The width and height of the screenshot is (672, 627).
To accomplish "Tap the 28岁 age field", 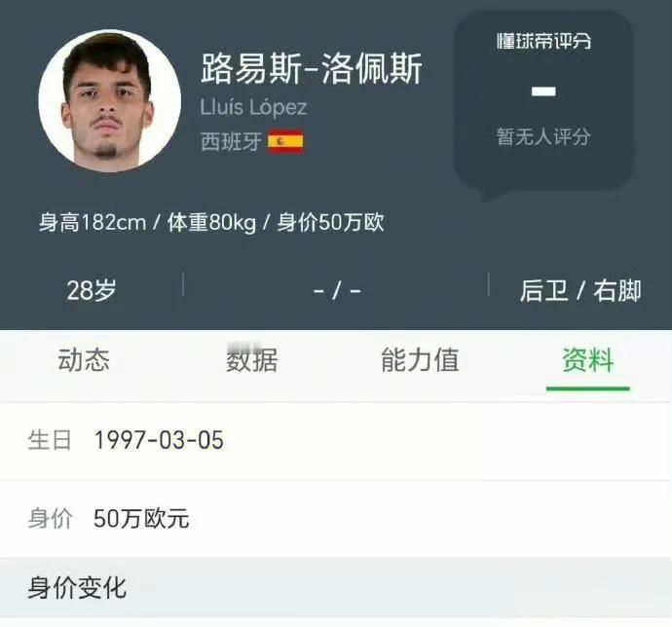I will (92, 290).
